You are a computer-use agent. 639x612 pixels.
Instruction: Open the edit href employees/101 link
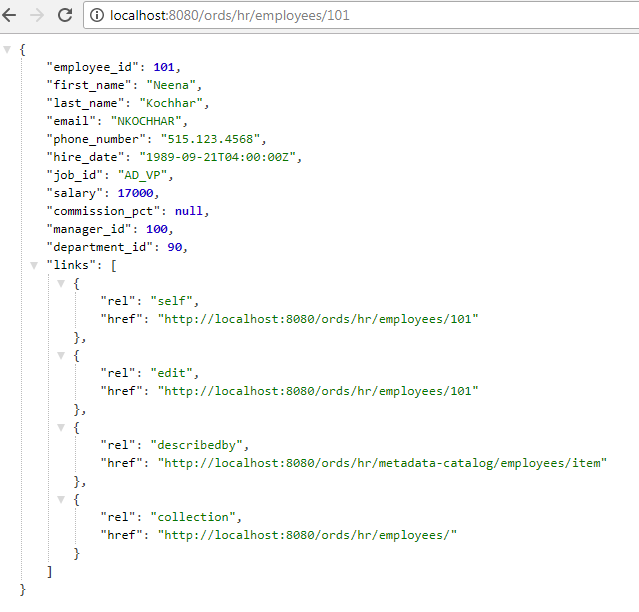318,391
